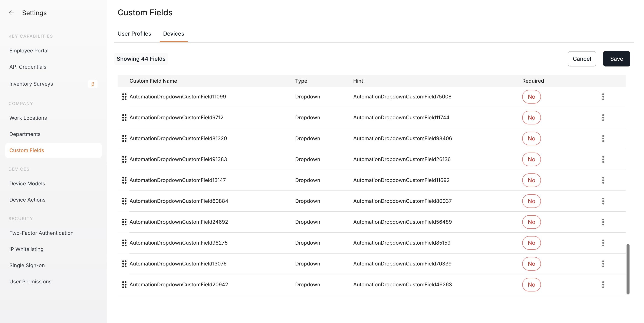The height and width of the screenshot is (323, 644).
Task: Open three-dot menu for AutomationDropdownCustomField20942 row
Action: click(x=603, y=285)
